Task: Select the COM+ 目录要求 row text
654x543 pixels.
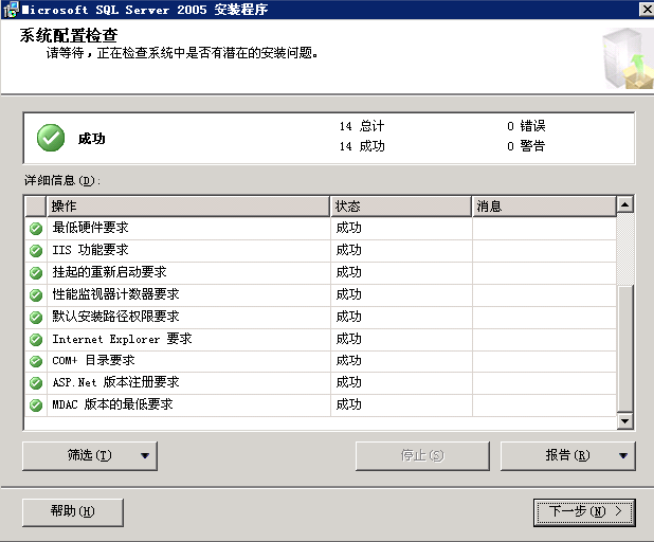Action: 93,360
